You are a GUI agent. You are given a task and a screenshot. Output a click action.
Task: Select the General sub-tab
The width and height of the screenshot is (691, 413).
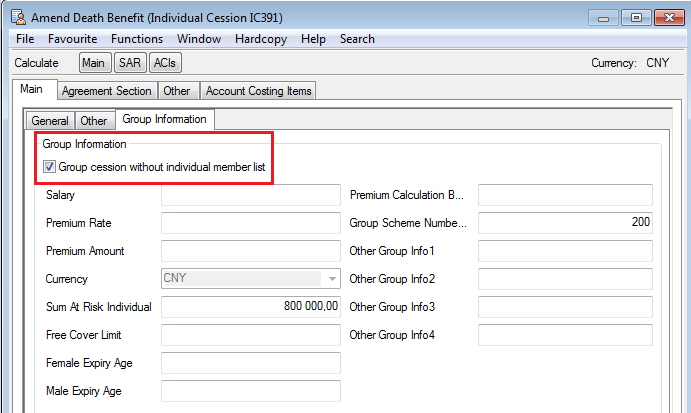point(50,121)
